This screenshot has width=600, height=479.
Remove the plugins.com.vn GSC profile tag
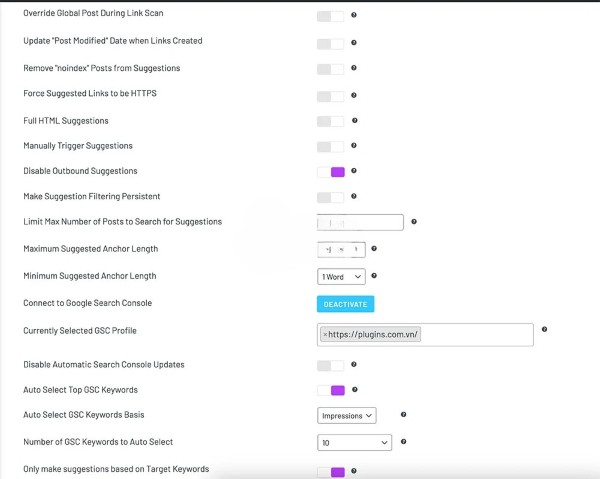(x=325, y=334)
